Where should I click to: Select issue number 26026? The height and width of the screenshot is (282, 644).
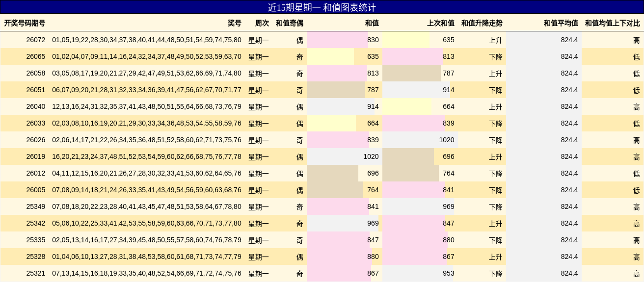[x=36, y=140]
